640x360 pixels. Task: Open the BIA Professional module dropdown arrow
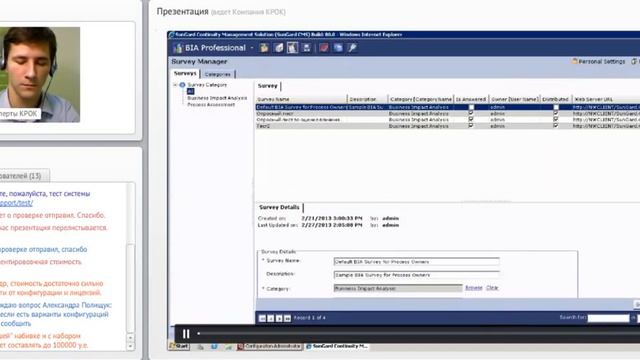[x=252, y=48]
